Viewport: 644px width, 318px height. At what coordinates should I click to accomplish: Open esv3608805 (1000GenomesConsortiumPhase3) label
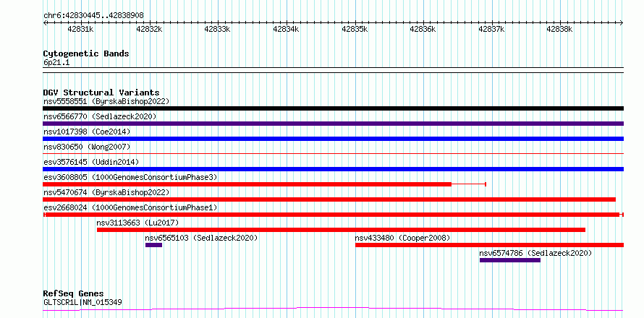click(130, 177)
